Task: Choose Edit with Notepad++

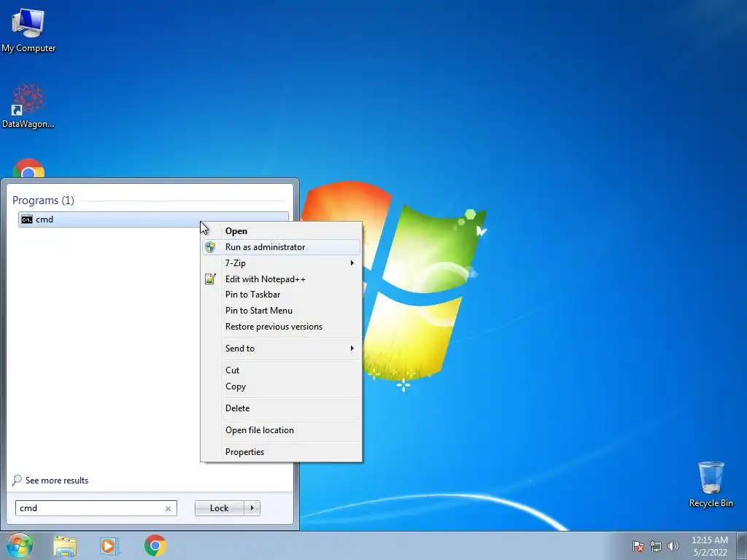Action: [x=281, y=279]
